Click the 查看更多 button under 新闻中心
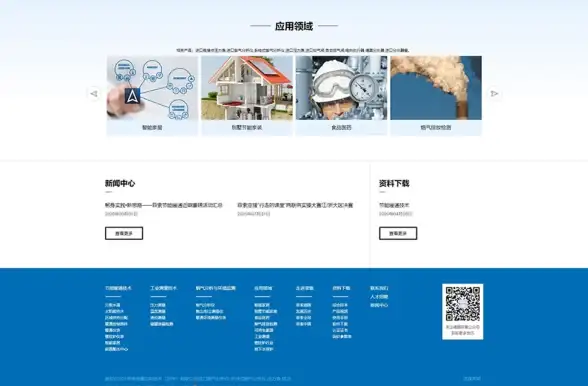Viewport: 588px width, 386px height. point(124,233)
